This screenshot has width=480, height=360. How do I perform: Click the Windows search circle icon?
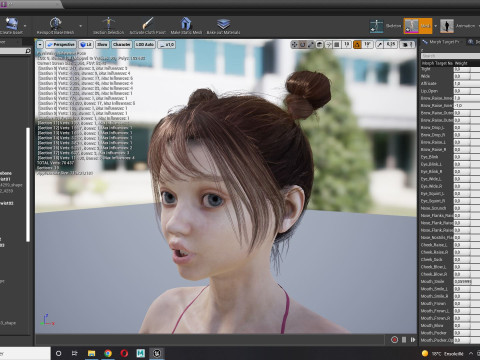point(59,353)
